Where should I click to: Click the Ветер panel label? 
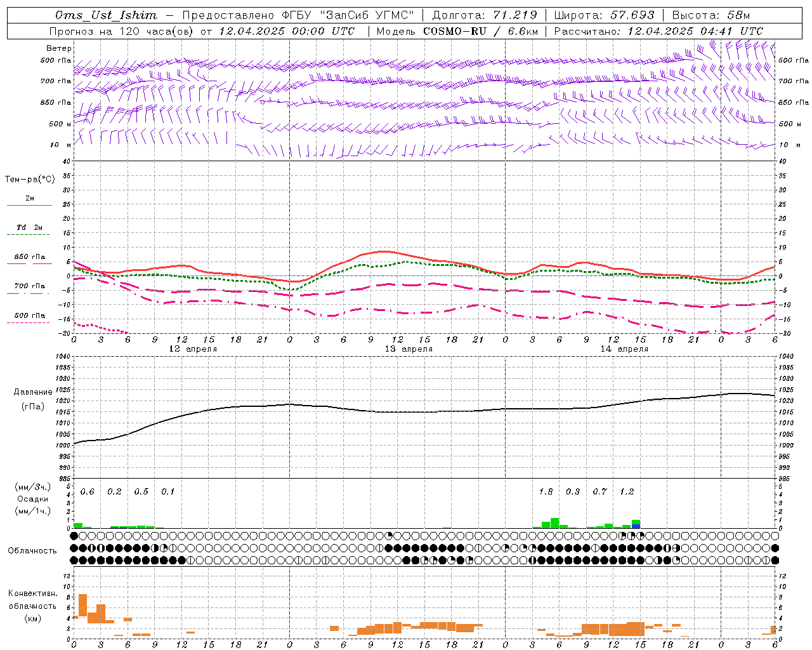[58, 48]
